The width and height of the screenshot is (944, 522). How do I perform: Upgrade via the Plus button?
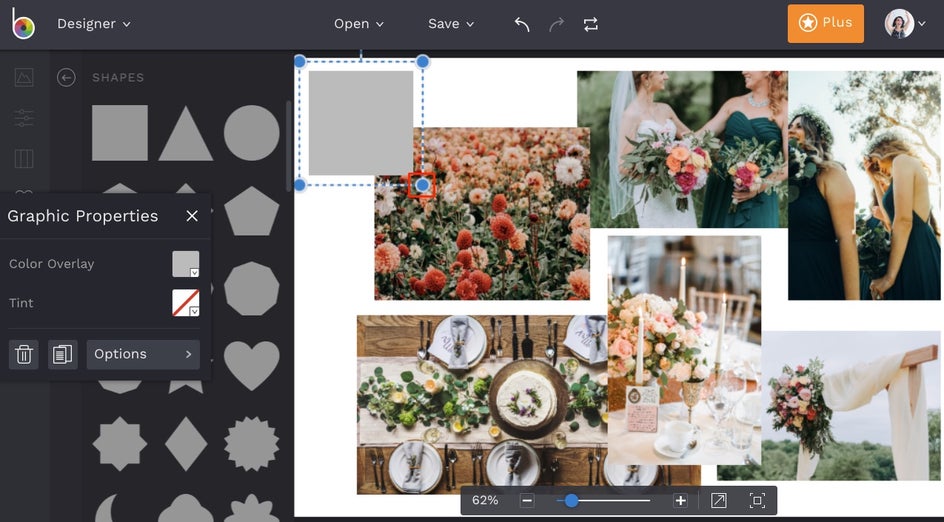(825, 23)
